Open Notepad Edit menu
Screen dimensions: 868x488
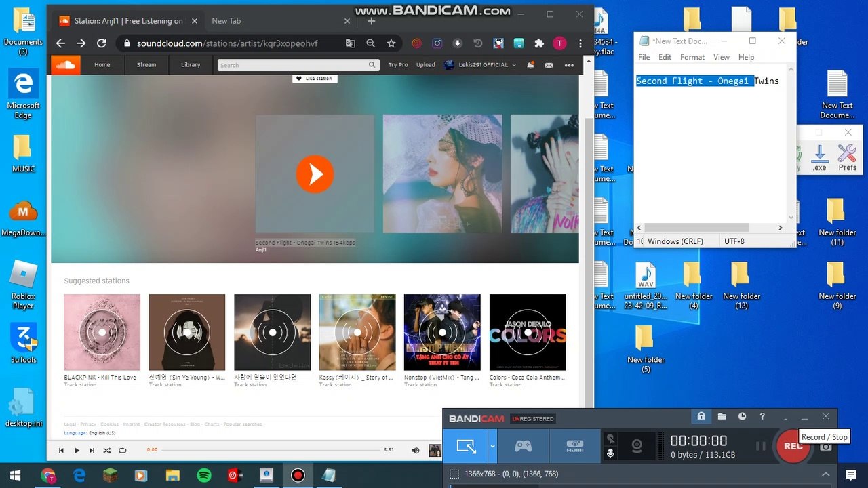click(665, 57)
